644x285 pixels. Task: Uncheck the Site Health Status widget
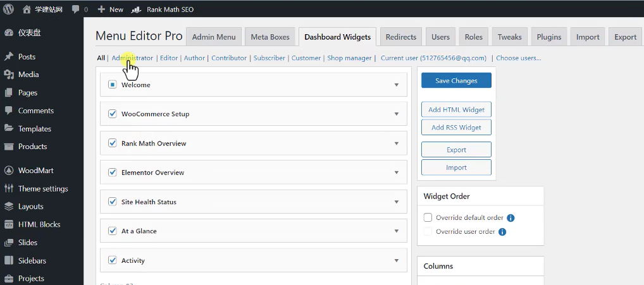(113, 202)
